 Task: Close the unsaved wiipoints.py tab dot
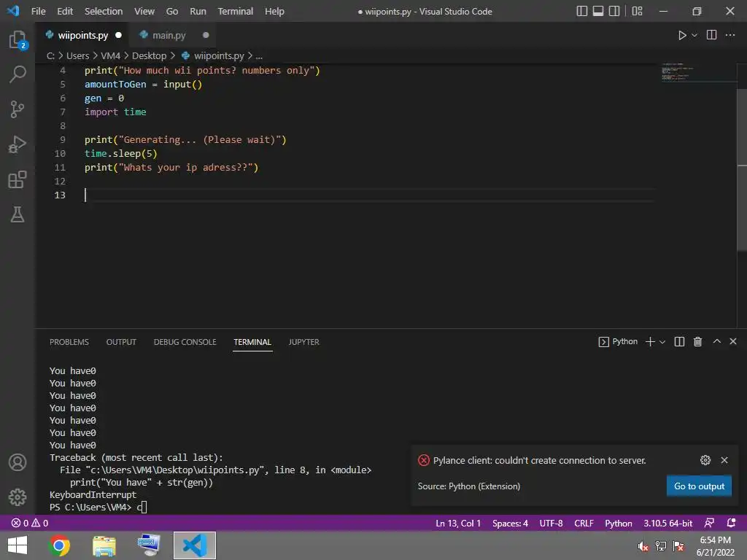tap(118, 35)
